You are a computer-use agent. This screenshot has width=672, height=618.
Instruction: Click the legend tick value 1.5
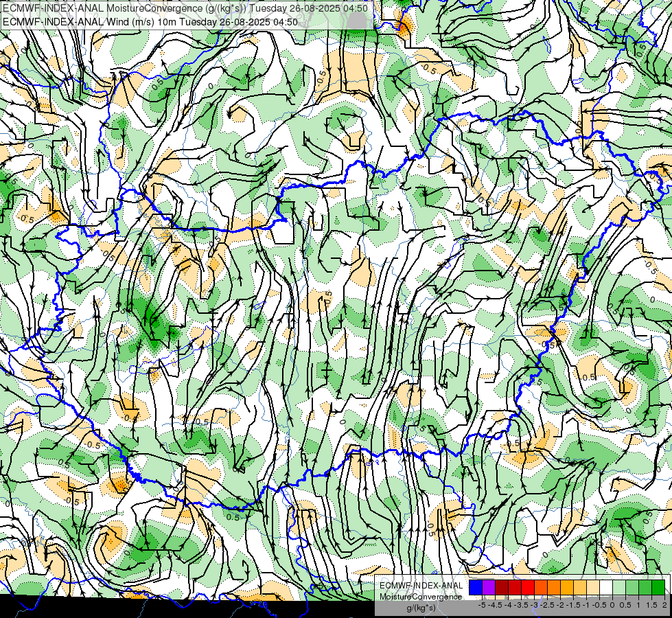pos(652,605)
